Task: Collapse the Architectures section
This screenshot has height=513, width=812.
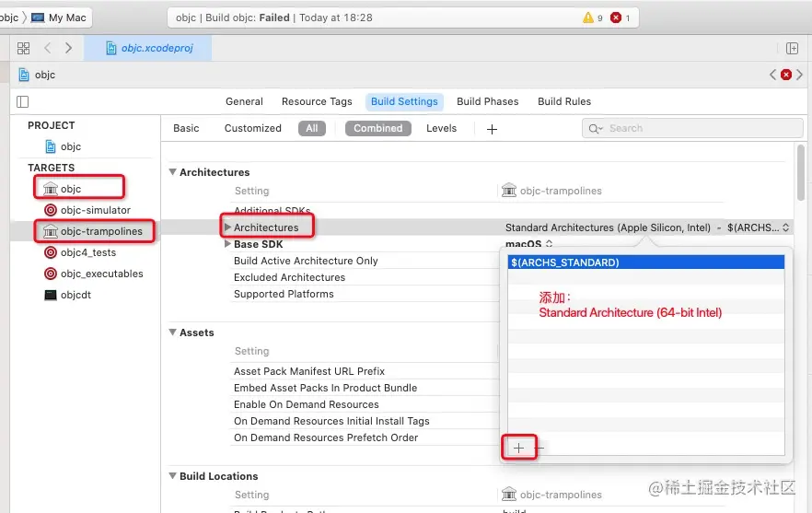Action: (x=173, y=172)
